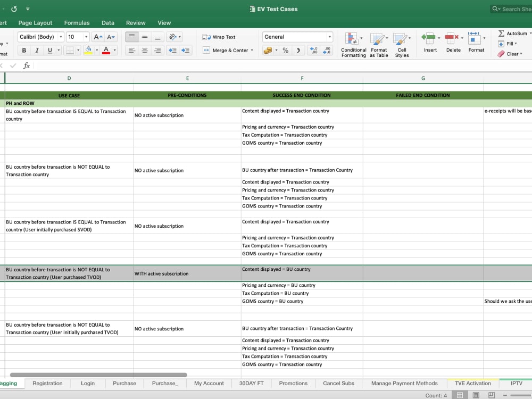532x399 pixels.
Task: Increase font size with large A icon
Action: (x=98, y=37)
